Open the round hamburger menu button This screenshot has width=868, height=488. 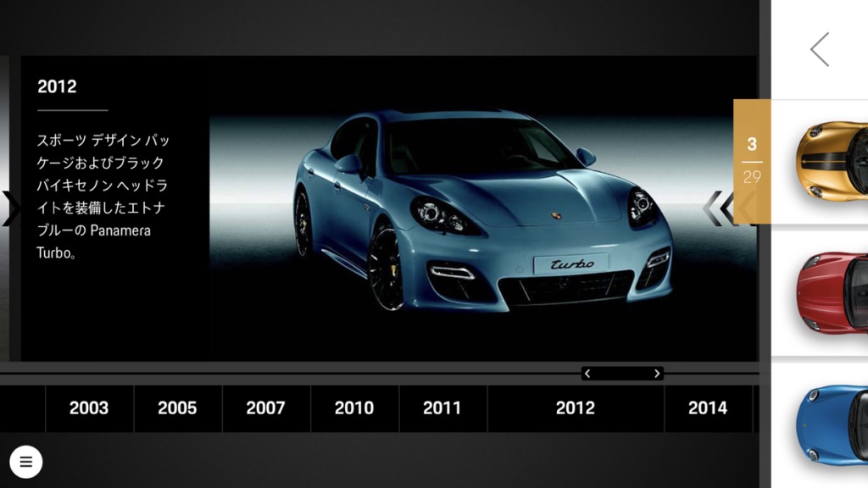(x=26, y=462)
